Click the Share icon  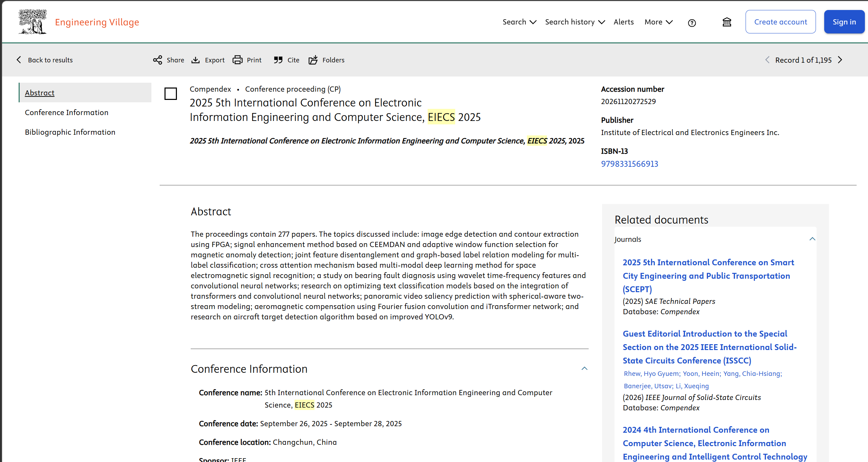click(158, 60)
